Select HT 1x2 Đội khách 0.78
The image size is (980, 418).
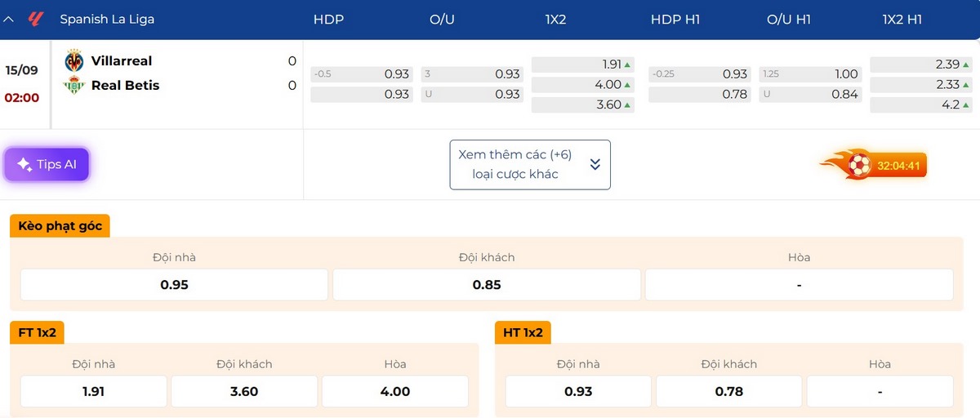pos(729,391)
